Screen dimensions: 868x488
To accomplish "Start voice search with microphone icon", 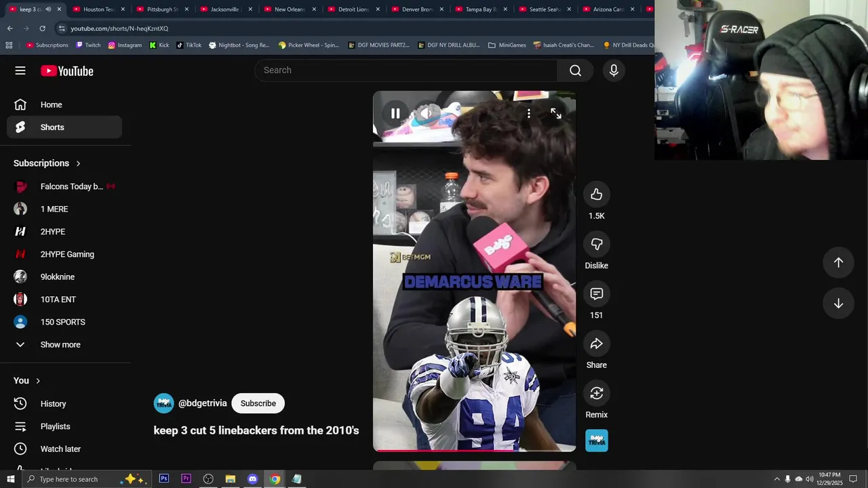I will click(614, 70).
